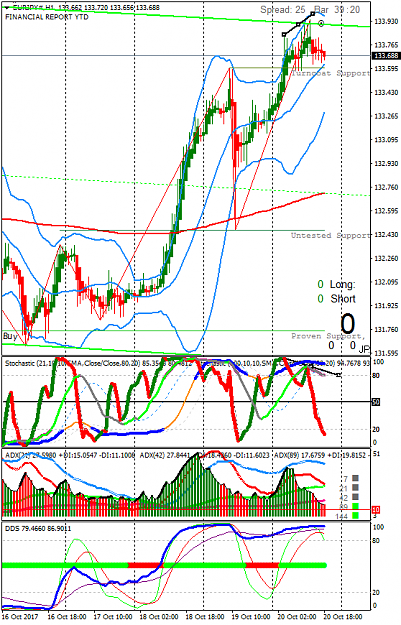
Task: Click the DDS 79.4660 86.9011 label
Action: coord(38,529)
